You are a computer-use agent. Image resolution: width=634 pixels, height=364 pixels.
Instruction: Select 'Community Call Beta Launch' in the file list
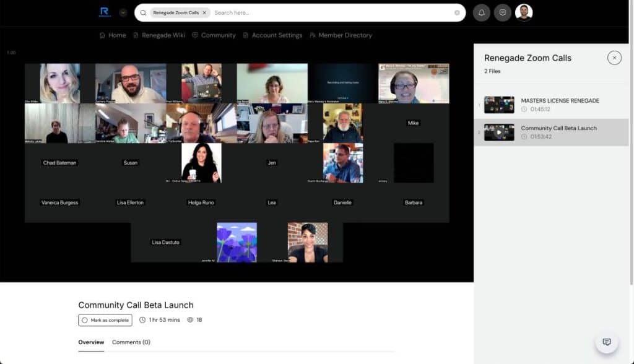(x=559, y=128)
